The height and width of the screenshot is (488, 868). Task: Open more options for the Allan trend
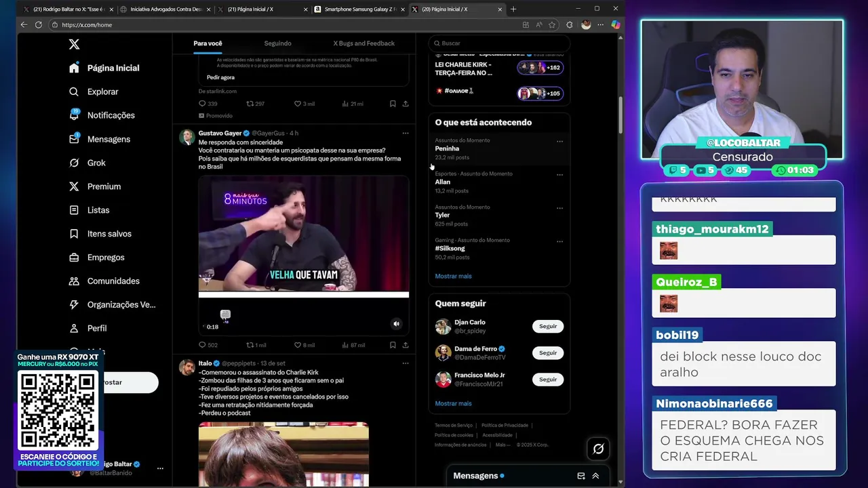tap(559, 175)
